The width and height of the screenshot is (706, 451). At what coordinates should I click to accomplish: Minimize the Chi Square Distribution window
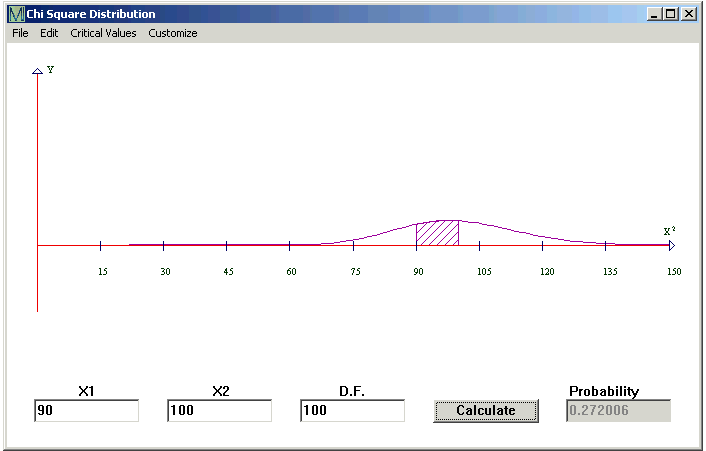tap(654, 14)
